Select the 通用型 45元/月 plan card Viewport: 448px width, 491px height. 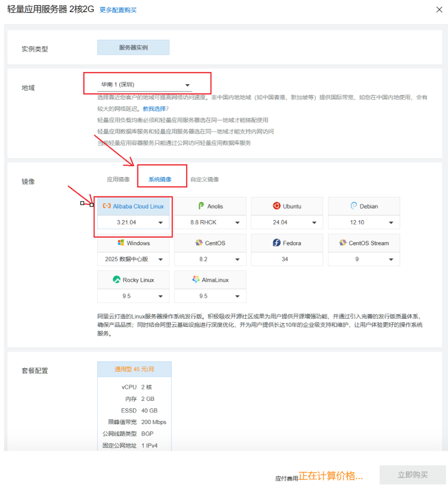pyautogui.click(x=134, y=369)
